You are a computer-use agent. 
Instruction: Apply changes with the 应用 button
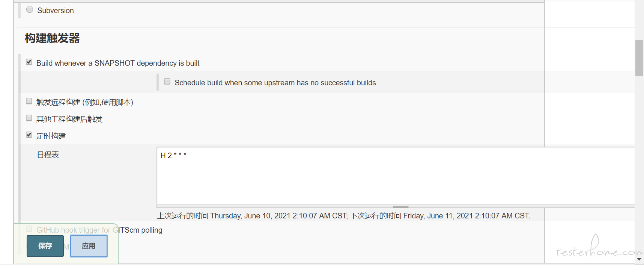89,246
